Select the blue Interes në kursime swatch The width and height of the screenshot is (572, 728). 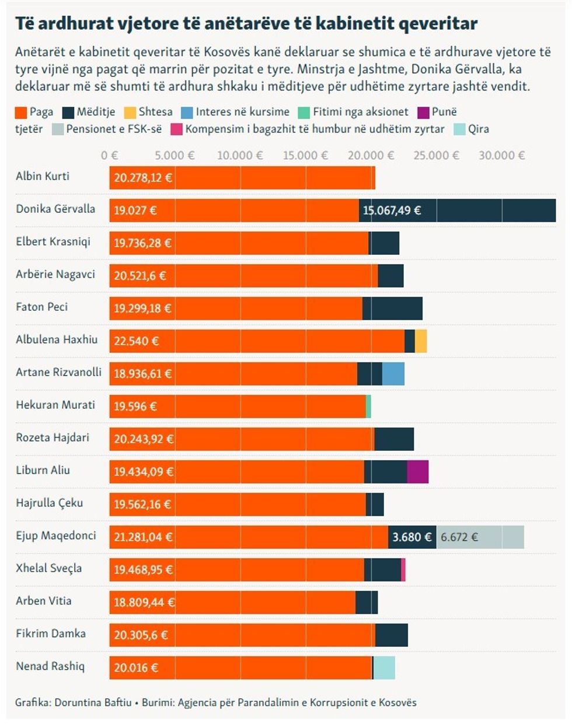tap(187, 112)
